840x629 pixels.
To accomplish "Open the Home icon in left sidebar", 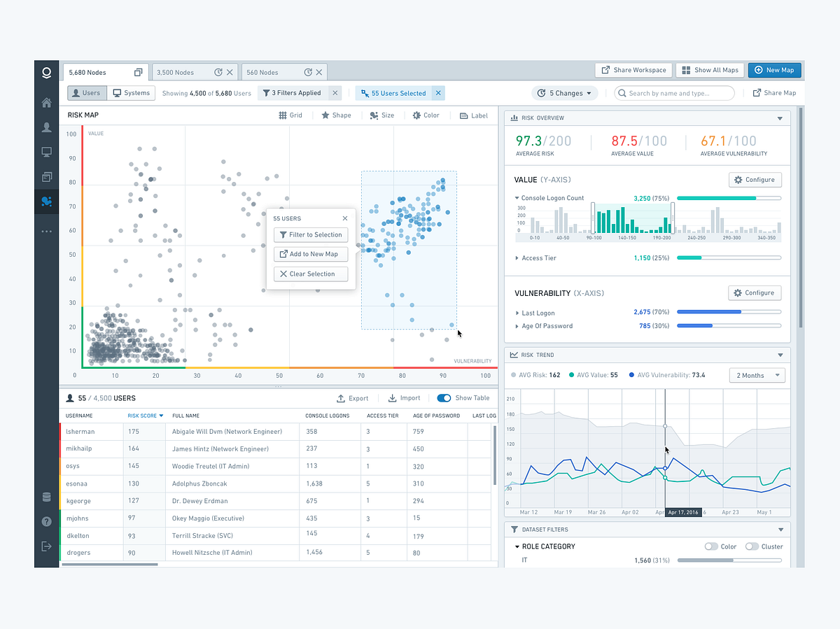I will pyautogui.click(x=47, y=103).
